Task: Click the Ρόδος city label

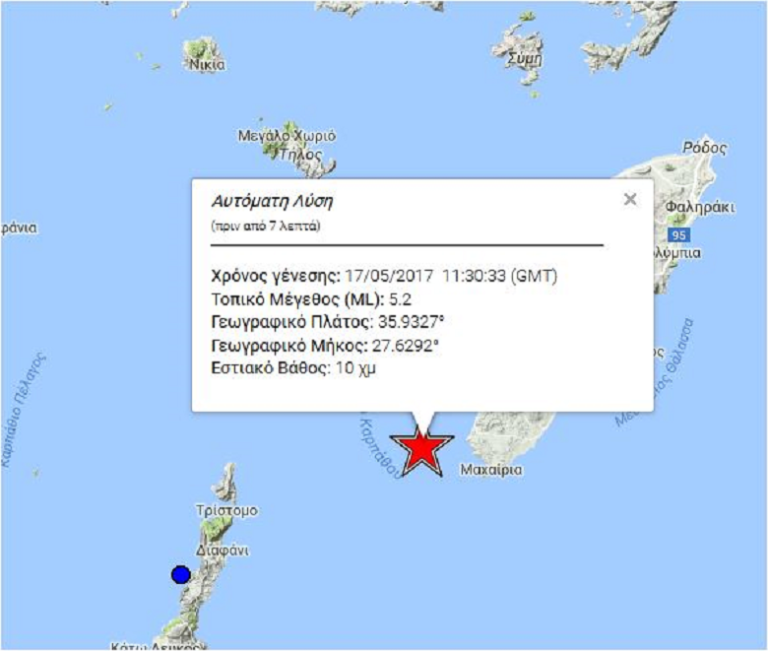Action: pyautogui.click(x=703, y=148)
